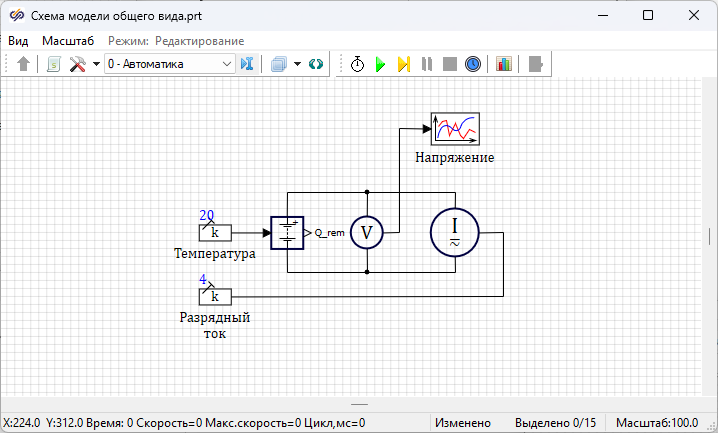The width and height of the screenshot is (718, 433).
Task: Select the voltmeter V block
Action: point(367,232)
